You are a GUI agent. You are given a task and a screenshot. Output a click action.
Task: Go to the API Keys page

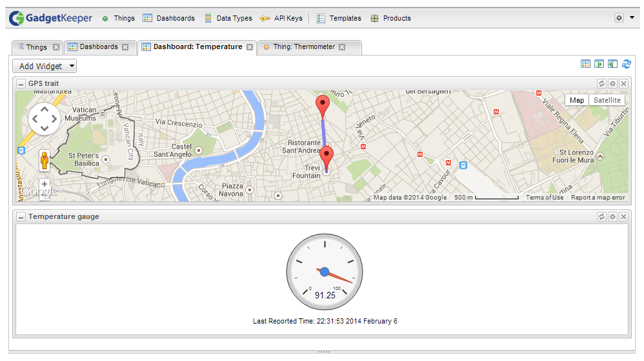pyautogui.click(x=281, y=18)
